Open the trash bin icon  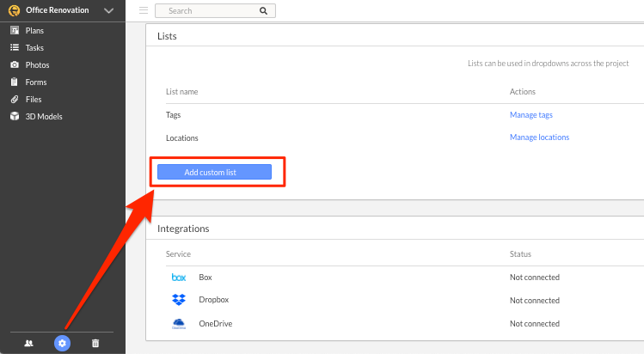tap(95, 344)
